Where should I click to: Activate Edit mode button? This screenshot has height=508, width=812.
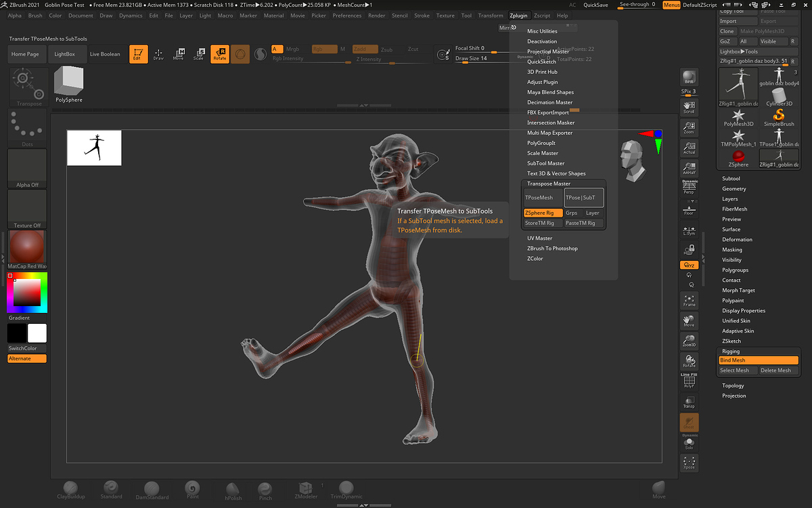pyautogui.click(x=138, y=54)
